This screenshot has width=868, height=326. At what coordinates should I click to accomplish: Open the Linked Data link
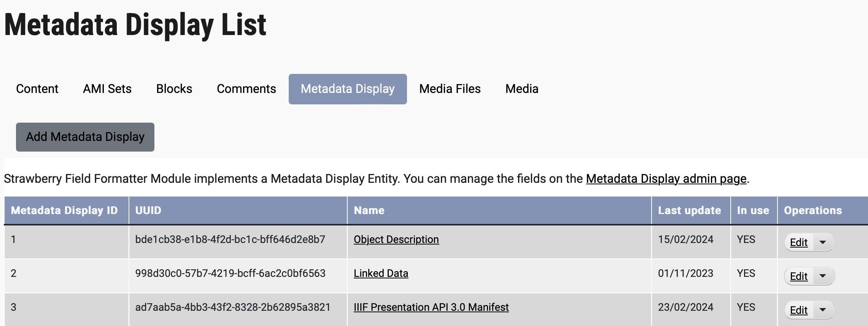(381, 273)
